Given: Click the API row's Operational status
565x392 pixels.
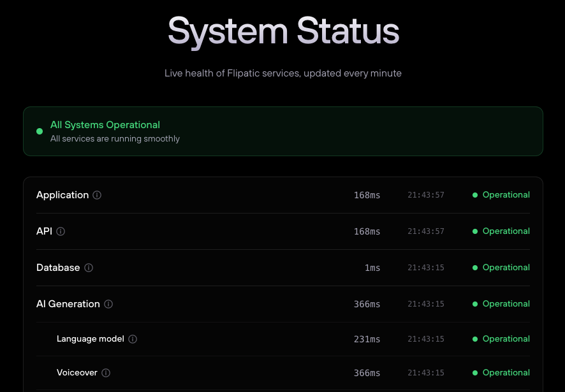Looking at the screenshot, I should tap(506, 231).
